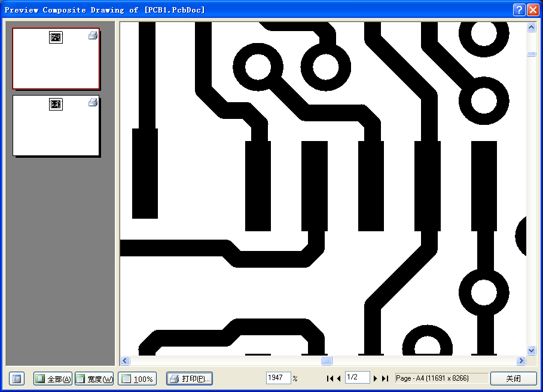Click the printer icon on first thumbnail
543x392 pixels.
[93, 35]
